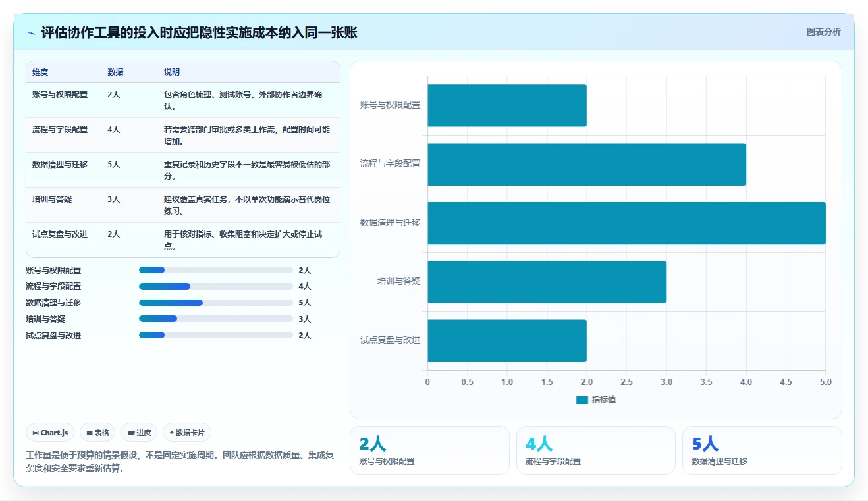Click the page title 评估协作工具的投入
This screenshot has height=501, width=868.
199,32
